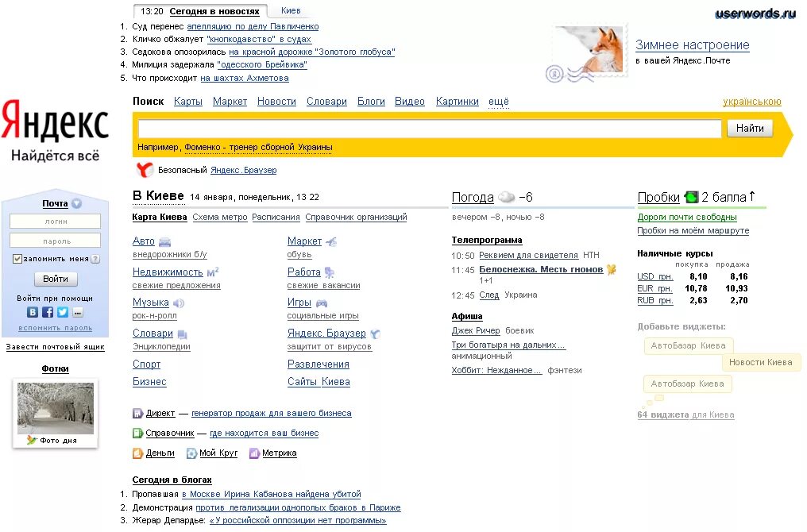Open 'вспомнить пароль' link
Viewport: 807px width, 532px height.
point(56,328)
